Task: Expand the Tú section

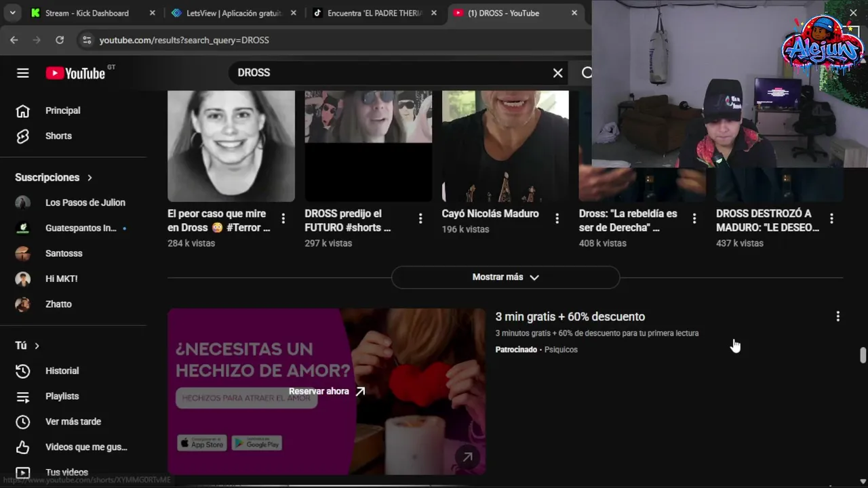Action: [x=28, y=346]
